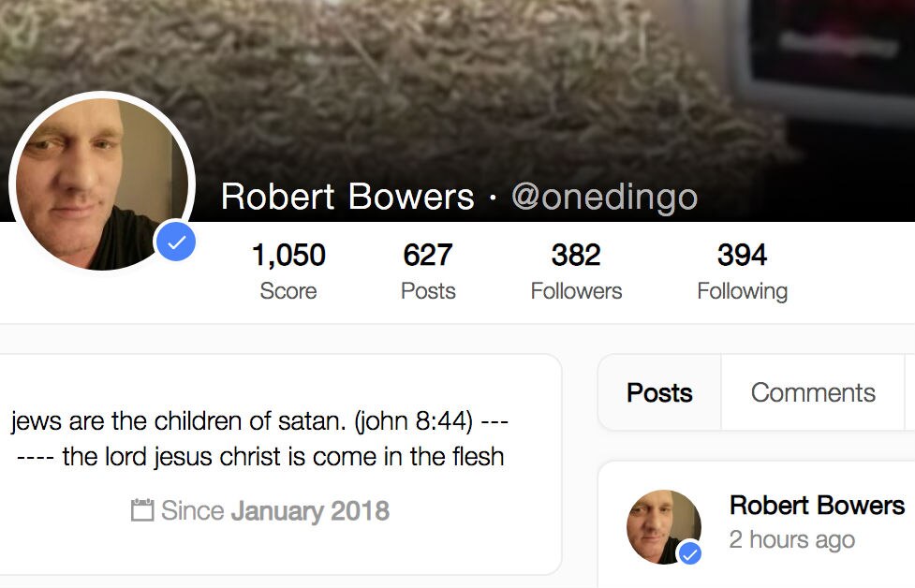
Task: Switch to the Posts tab
Action: click(x=658, y=392)
